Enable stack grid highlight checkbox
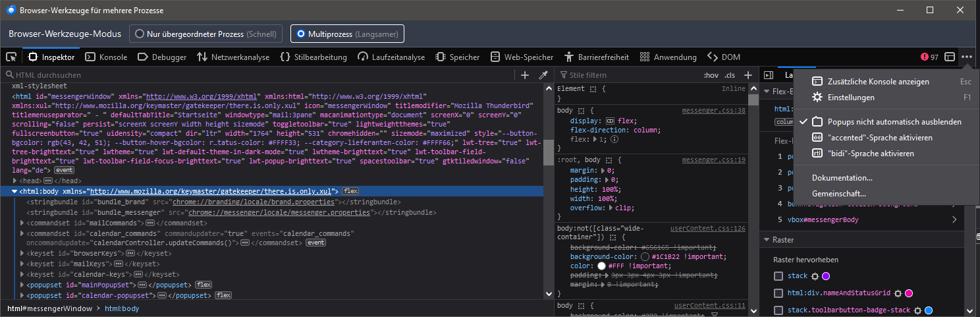980x317 pixels. click(778, 276)
